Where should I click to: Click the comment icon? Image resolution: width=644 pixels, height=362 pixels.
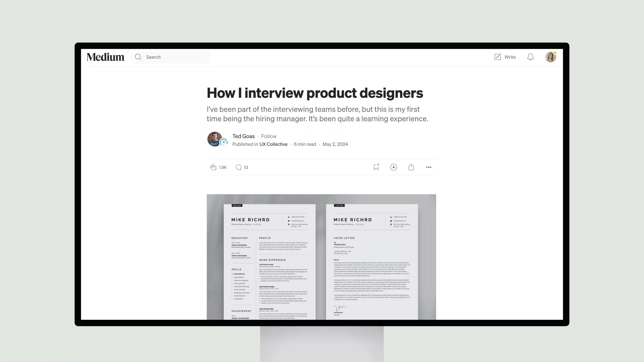click(x=238, y=167)
